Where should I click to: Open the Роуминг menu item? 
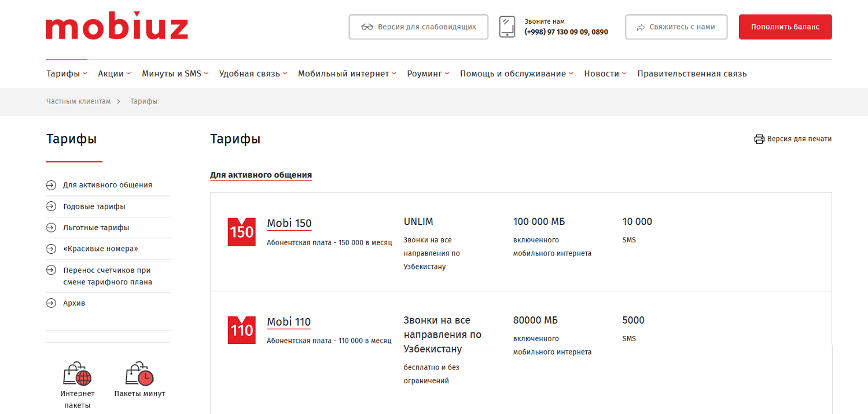(425, 73)
